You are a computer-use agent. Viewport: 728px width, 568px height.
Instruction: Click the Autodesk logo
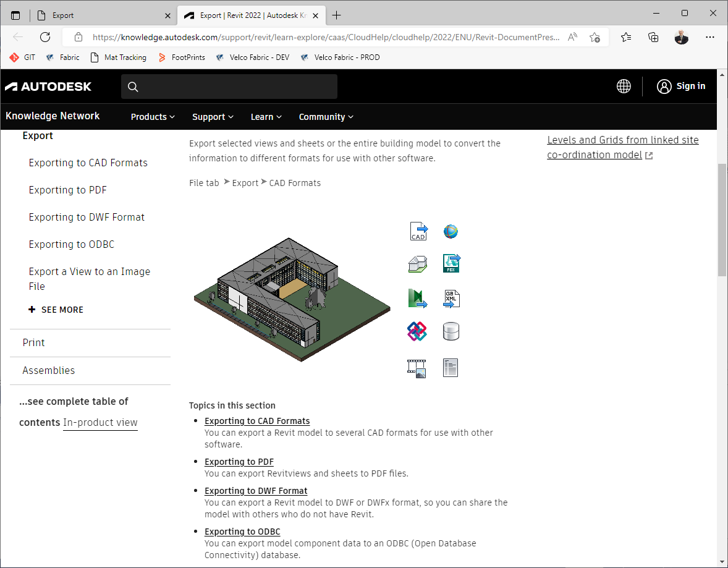[48, 87]
